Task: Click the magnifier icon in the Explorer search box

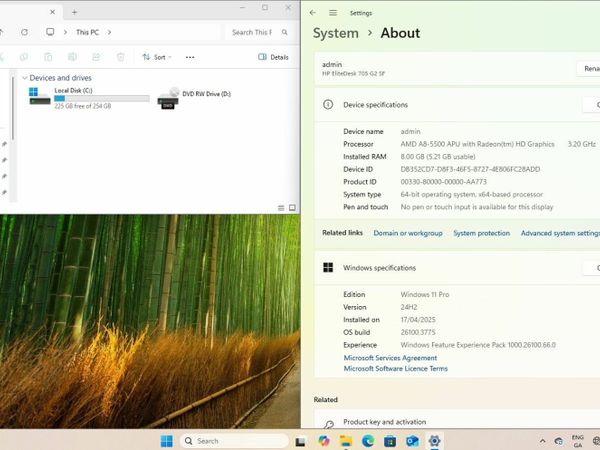Action: 285,32
